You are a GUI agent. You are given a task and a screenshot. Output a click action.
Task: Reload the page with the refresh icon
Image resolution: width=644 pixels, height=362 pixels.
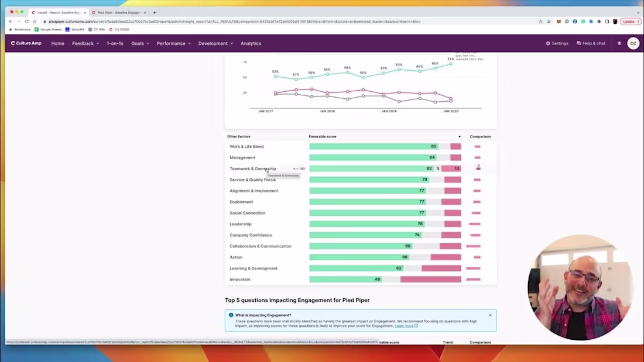click(x=27, y=21)
